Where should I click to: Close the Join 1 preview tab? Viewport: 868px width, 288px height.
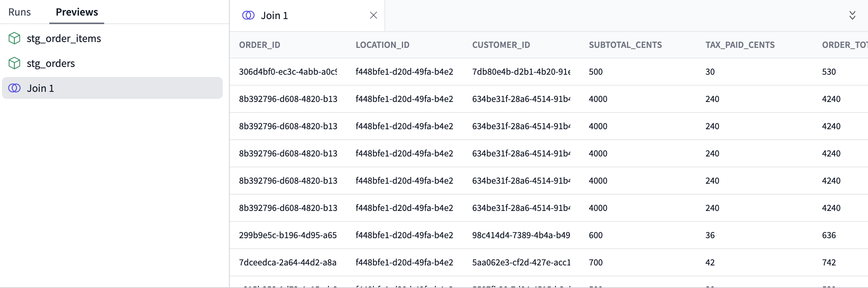[373, 15]
